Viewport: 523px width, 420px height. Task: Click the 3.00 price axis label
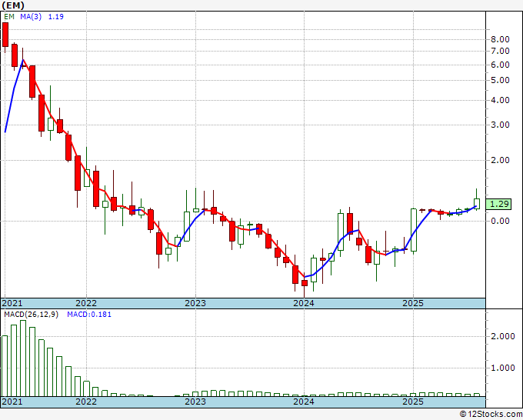coord(500,125)
